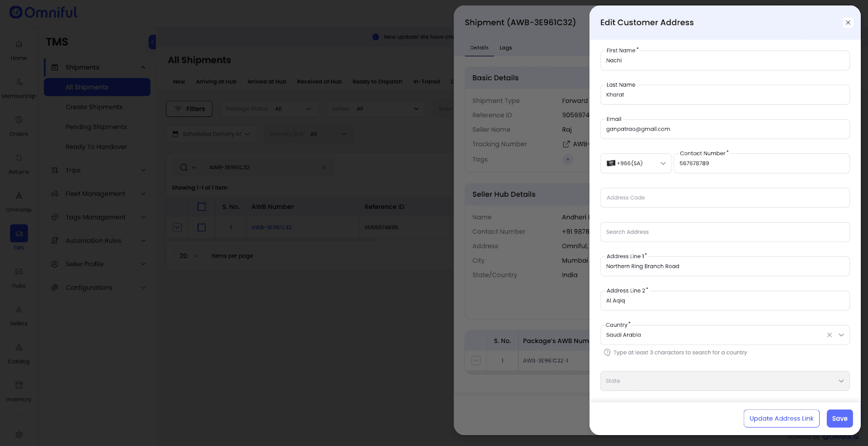Close the Edit Customer Address panel

tap(847, 23)
